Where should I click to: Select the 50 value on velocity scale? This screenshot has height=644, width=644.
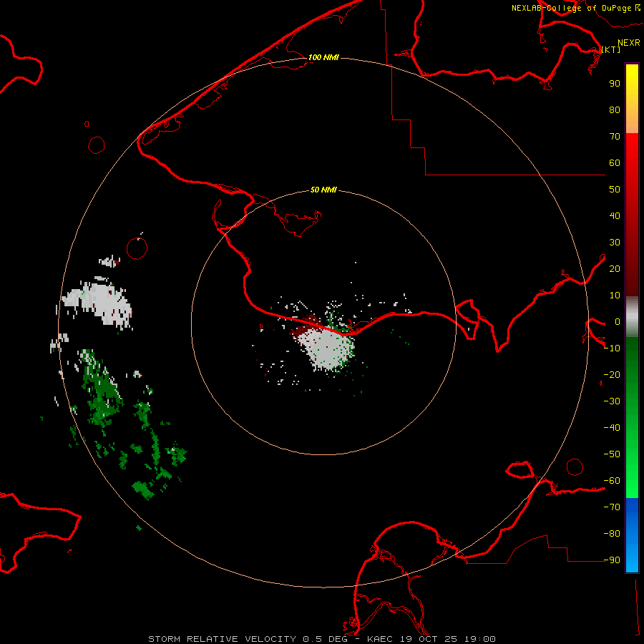tap(615, 190)
